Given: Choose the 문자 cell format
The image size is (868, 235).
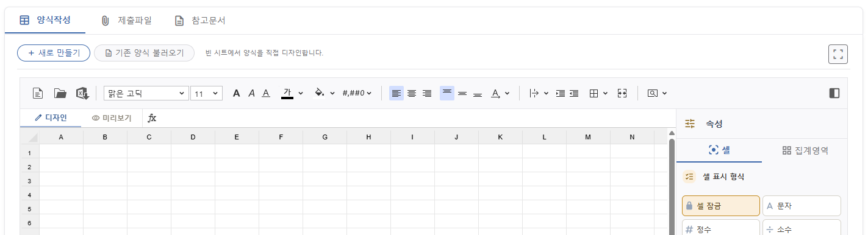Looking at the screenshot, I should [802, 206].
